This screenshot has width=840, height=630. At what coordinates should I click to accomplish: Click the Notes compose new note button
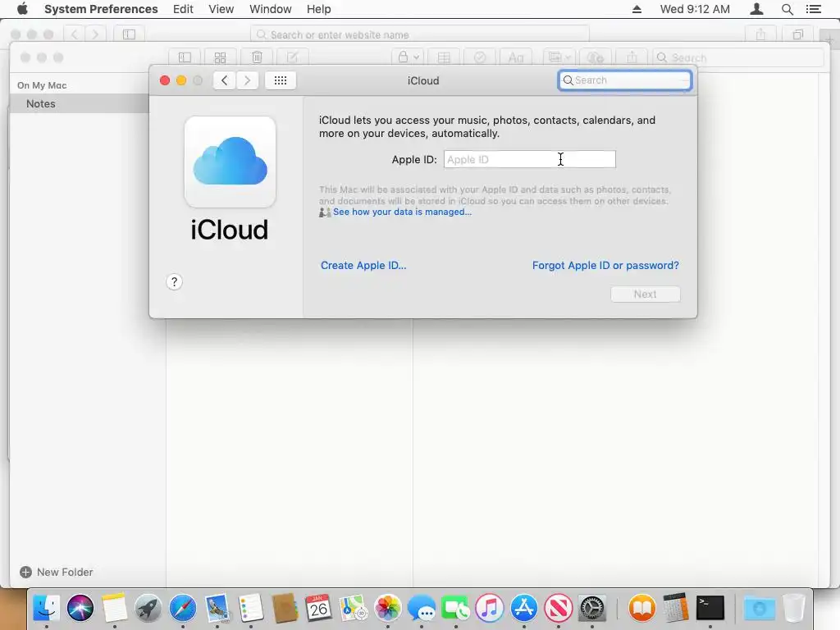pyautogui.click(x=293, y=57)
